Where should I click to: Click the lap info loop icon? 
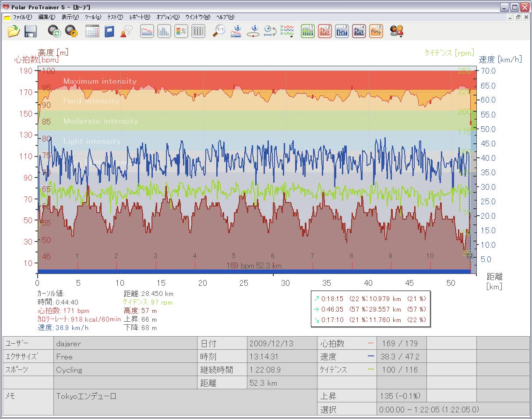point(253,31)
